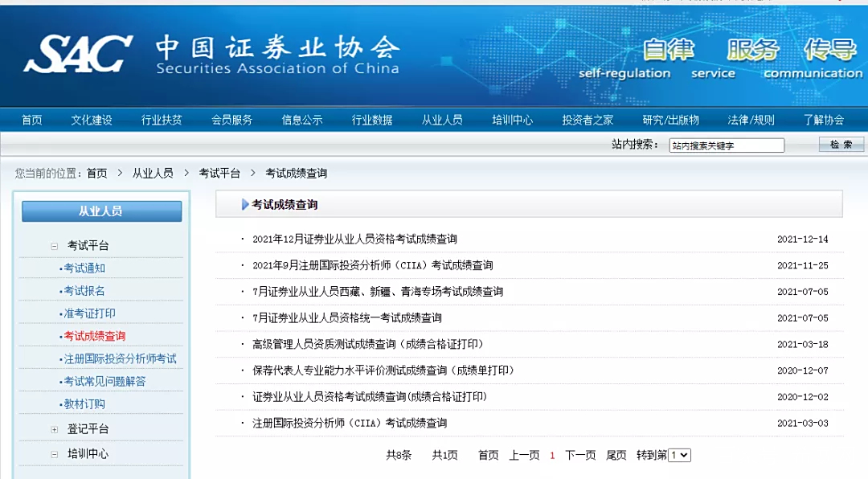Open 考试报名 in the sidebar
This screenshot has height=479, width=868.
pyautogui.click(x=84, y=289)
